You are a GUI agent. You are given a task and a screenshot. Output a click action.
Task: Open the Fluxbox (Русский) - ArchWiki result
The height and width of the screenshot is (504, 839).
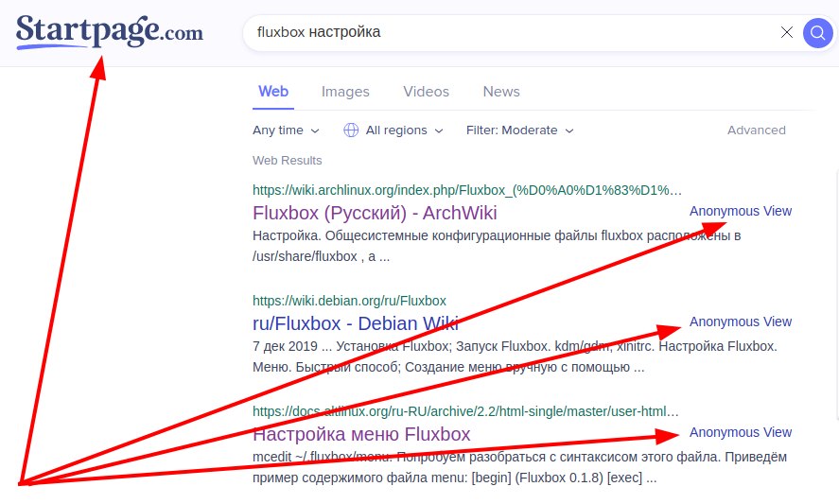[x=375, y=213]
